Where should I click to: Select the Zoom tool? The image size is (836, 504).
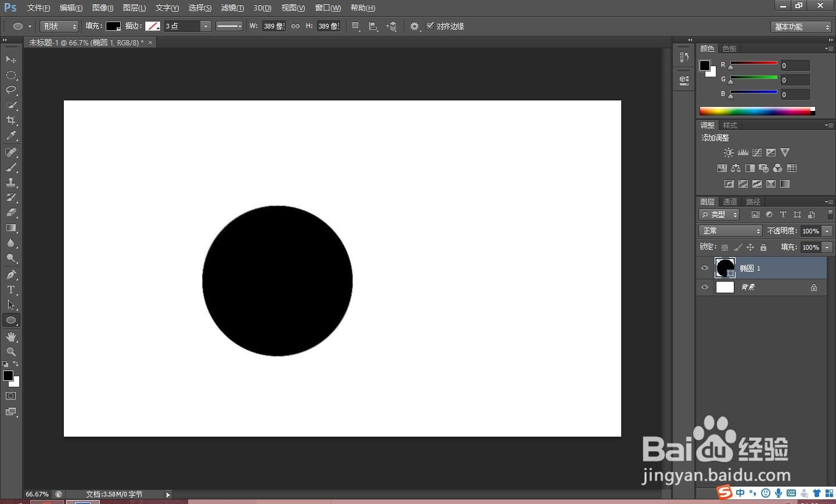[x=10, y=352]
